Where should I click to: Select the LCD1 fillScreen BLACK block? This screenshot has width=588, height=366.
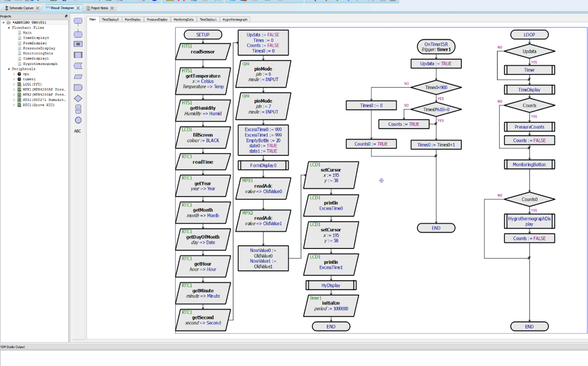tap(203, 137)
